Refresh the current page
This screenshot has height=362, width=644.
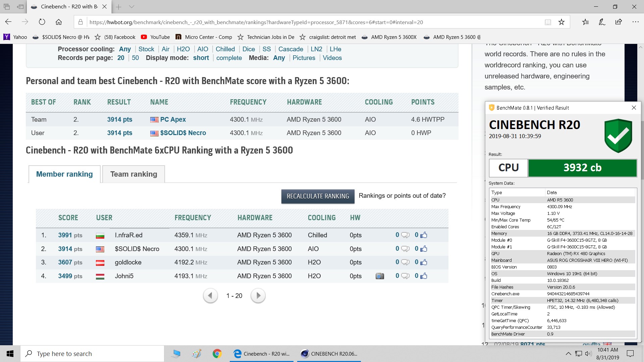click(x=42, y=22)
